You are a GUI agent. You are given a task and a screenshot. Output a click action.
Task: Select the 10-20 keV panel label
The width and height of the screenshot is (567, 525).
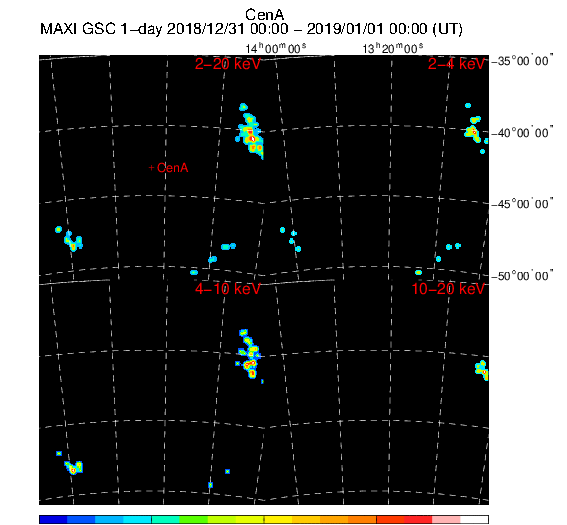tap(448, 289)
